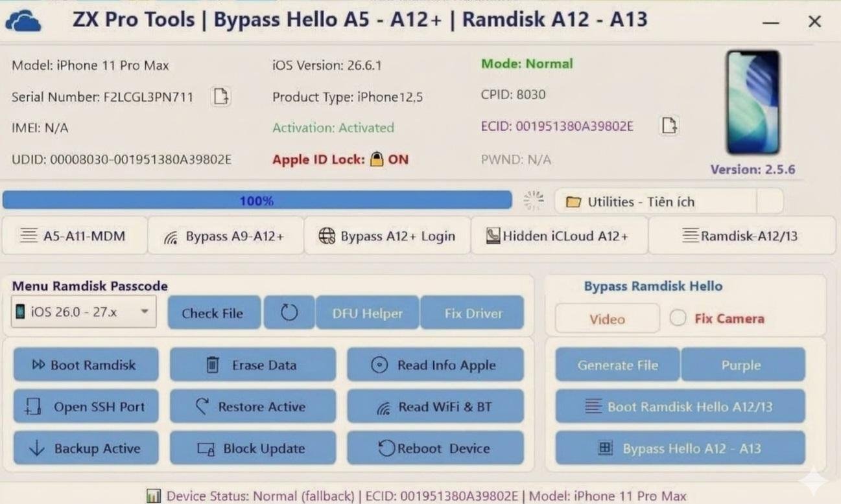Click 'ECID: 001951380A39802E' info text
The width and height of the screenshot is (841, 504).
pos(557,126)
